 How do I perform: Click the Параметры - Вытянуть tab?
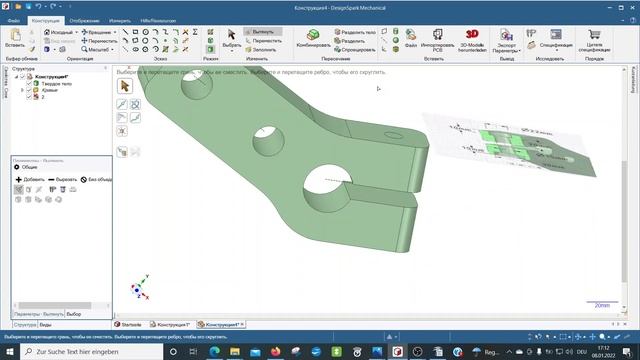(39, 314)
